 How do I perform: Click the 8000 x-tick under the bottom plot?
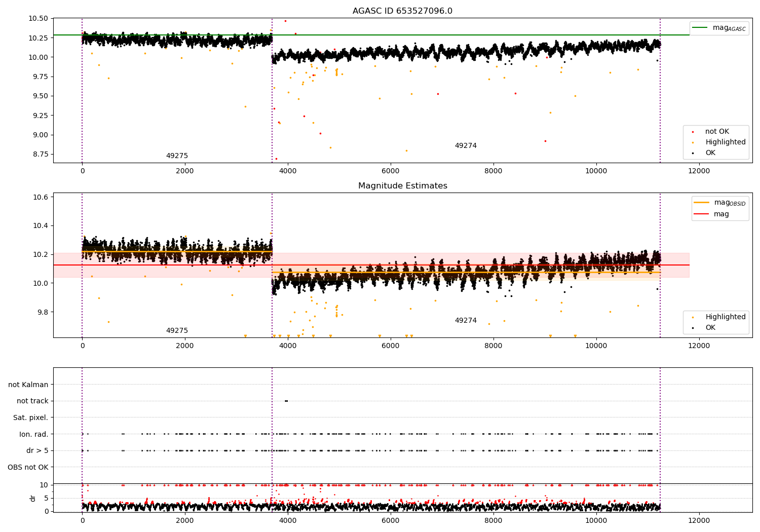(x=493, y=520)
